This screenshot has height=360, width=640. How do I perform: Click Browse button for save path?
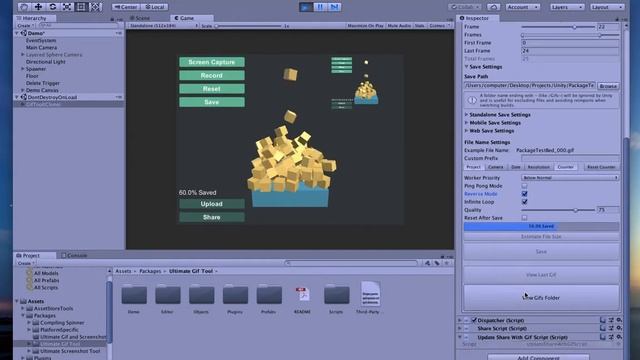(x=608, y=86)
